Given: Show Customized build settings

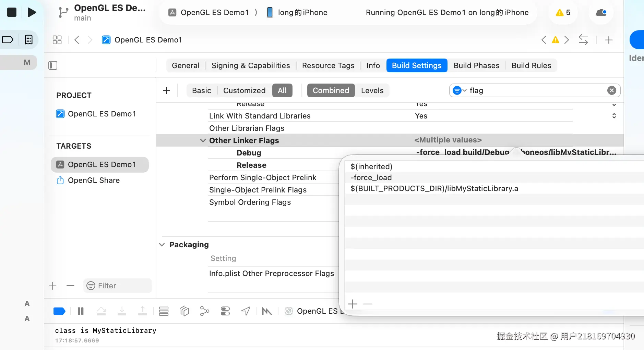Looking at the screenshot, I should pos(244,90).
